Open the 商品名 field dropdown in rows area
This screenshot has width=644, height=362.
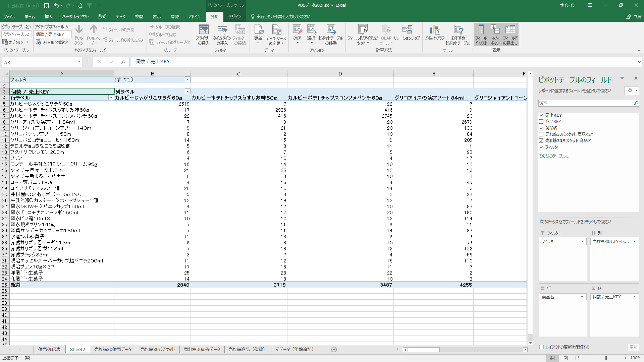pos(582,297)
